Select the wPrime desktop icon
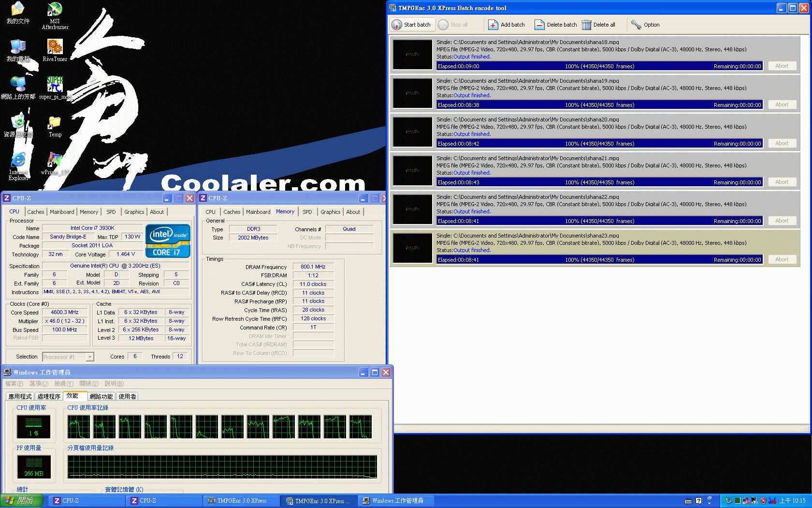This screenshot has height=508, width=812. point(55,164)
